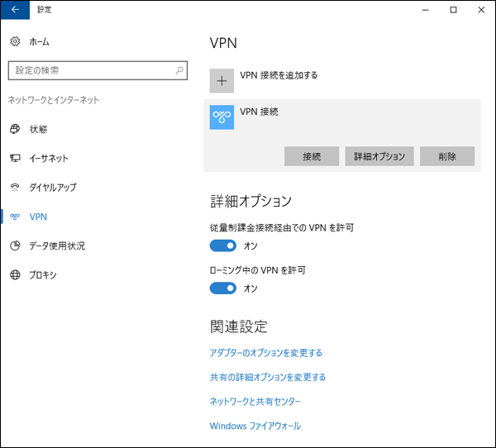Click the ダイヤルアップ phone icon
Image resolution: width=496 pixels, height=448 pixels.
15,188
